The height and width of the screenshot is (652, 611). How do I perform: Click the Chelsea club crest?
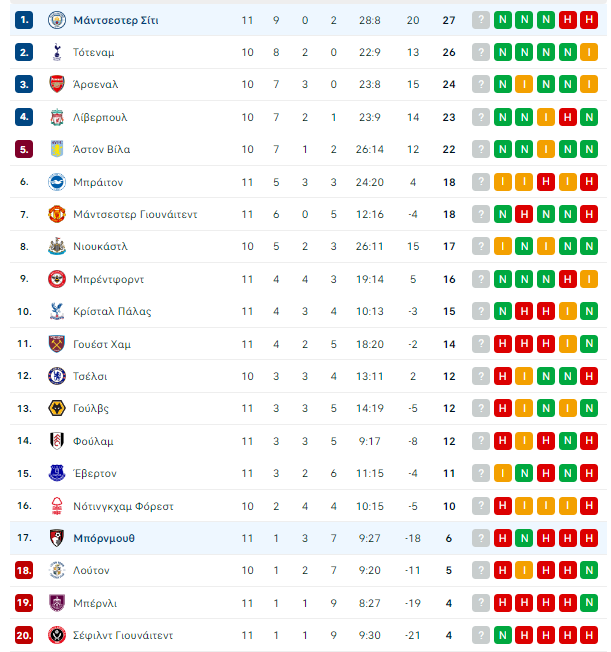pos(57,376)
